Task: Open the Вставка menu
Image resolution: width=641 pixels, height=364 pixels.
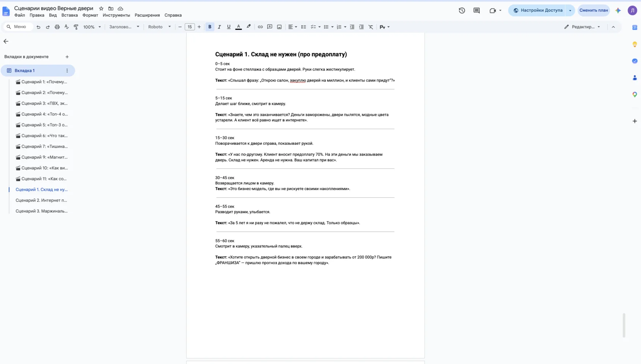Action: pyautogui.click(x=69, y=15)
